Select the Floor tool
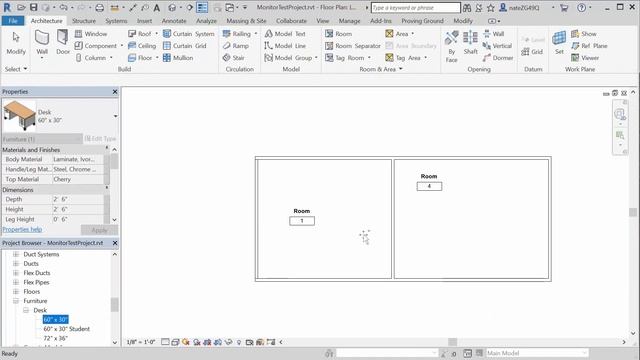The image size is (640, 360). pos(140,58)
